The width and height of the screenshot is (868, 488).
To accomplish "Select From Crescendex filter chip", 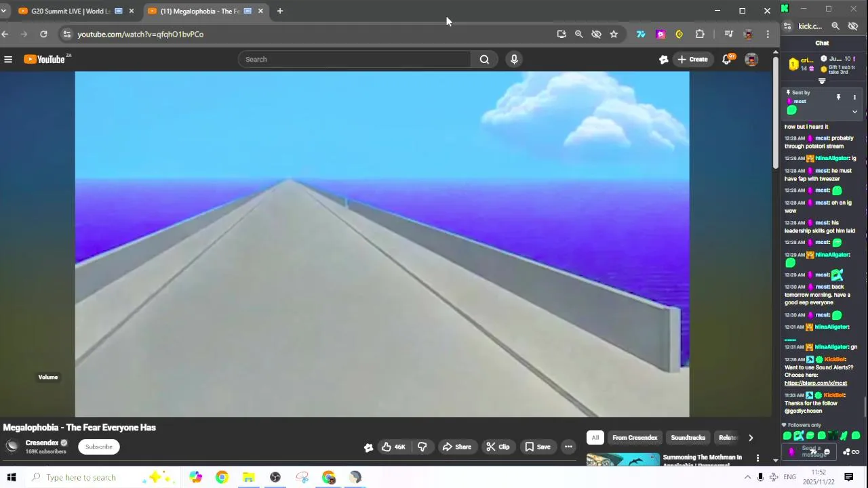I will (635, 438).
